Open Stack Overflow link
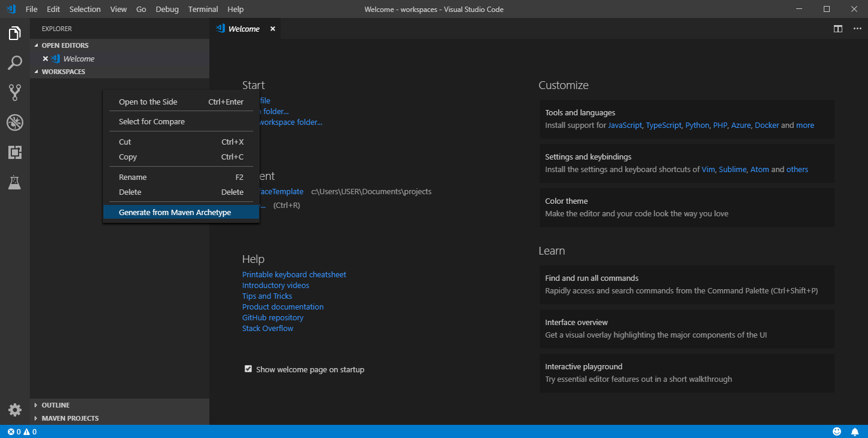This screenshot has width=868, height=438. [268, 328]
